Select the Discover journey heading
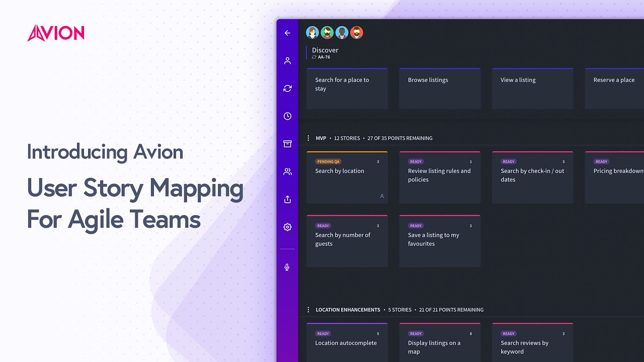The height and width of the screenshot is (362, 644). (325, 50)
